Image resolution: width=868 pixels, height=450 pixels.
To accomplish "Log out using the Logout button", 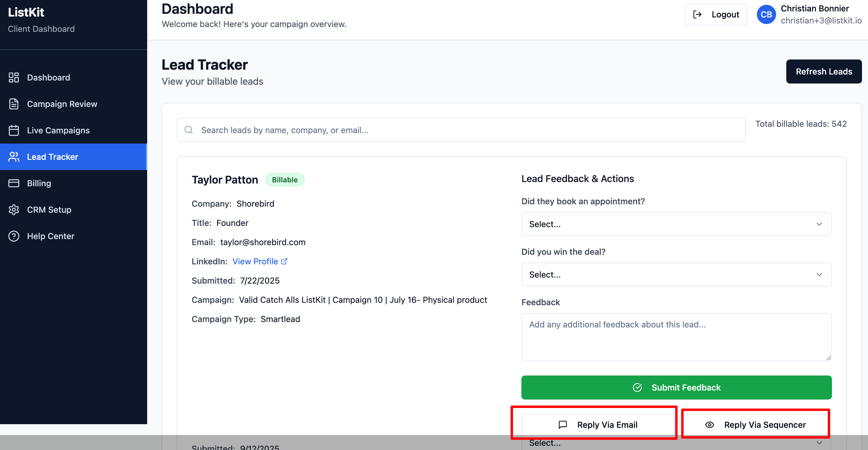I will (715, 14).
